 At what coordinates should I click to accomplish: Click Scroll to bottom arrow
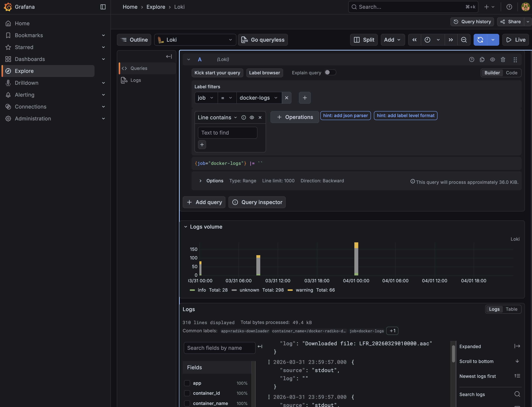(x=517, y=361)
